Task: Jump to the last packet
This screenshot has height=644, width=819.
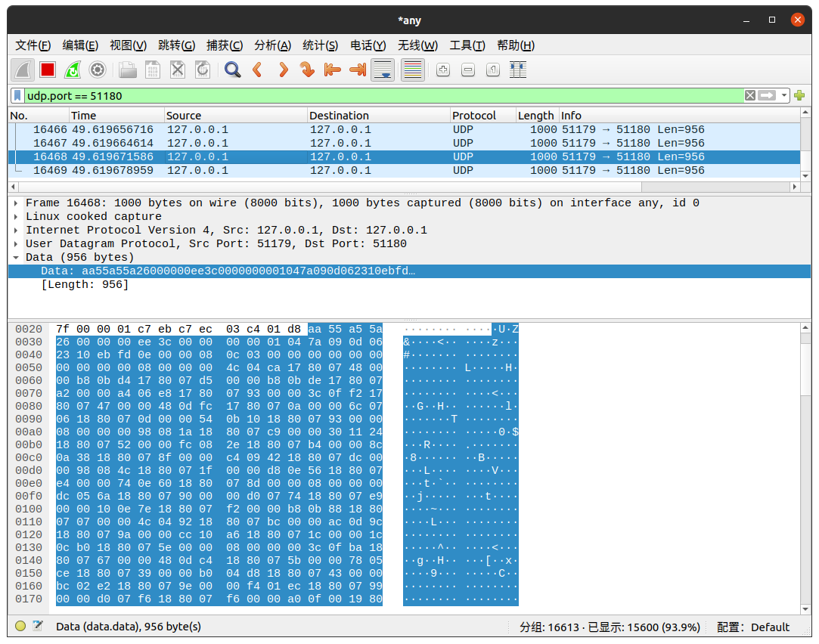Action: tap(357, 70)
